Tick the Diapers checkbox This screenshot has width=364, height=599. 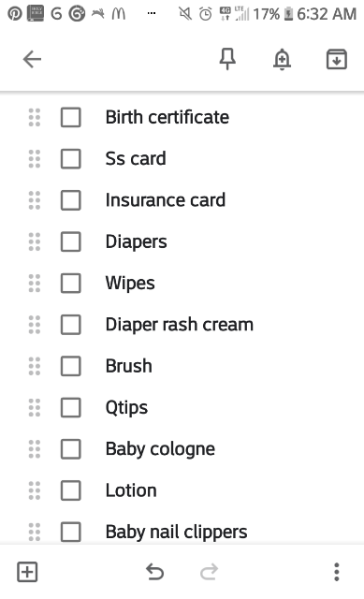pyautogui.click(x=71, y=241)
